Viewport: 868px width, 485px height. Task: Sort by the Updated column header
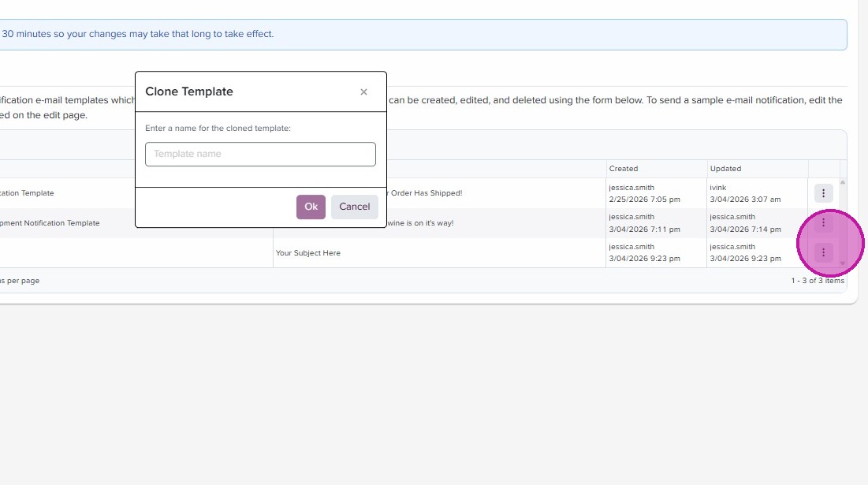[x=725, y=169]
